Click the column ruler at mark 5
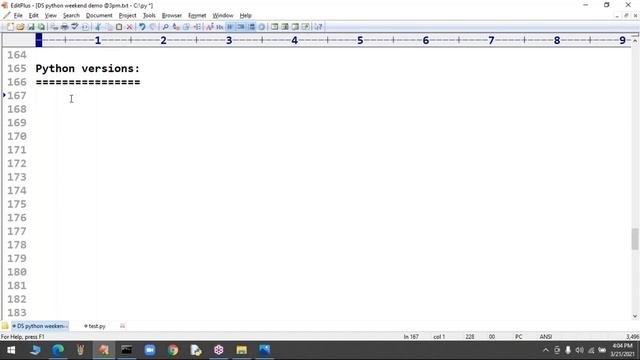The height and width of the screenshot is (360, 640). [x=360, y=40]
